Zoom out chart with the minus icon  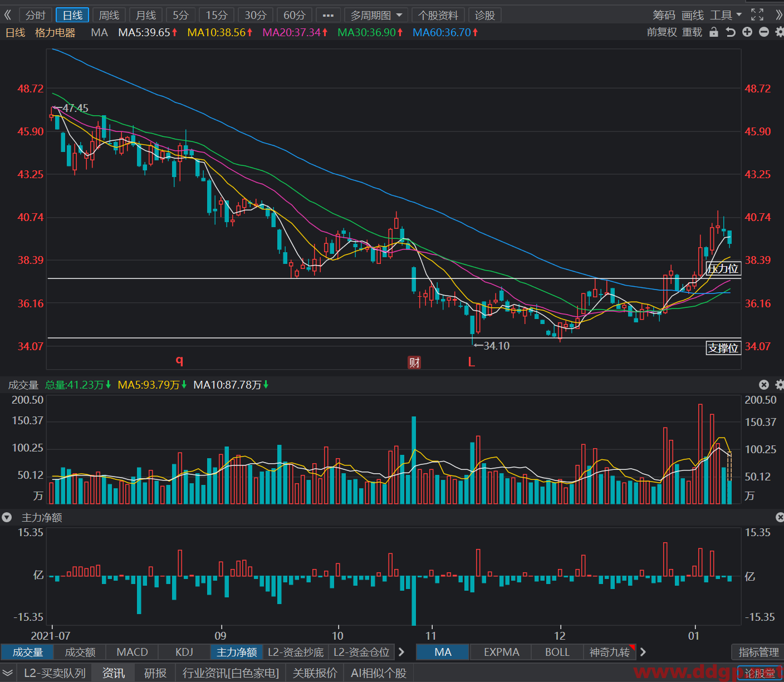[x=764, y=32]
